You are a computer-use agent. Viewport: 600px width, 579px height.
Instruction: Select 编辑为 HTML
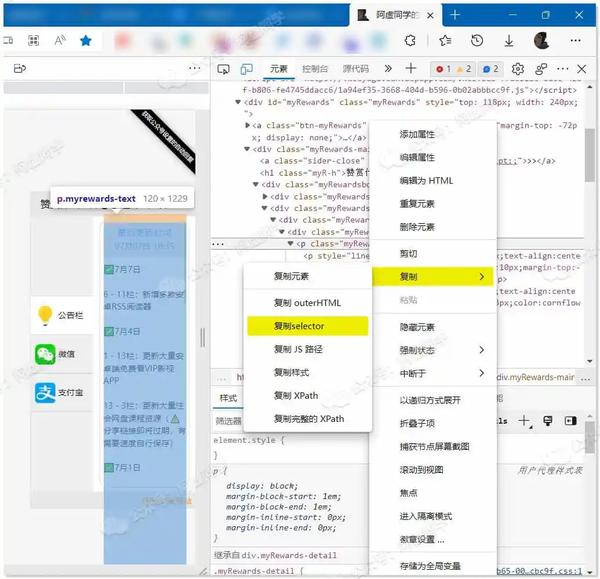point(434,181)
